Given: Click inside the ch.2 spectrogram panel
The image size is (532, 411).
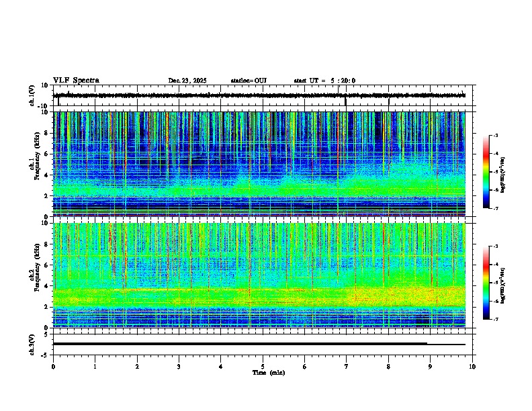Looking at the screenshot, I should [259, 275].
